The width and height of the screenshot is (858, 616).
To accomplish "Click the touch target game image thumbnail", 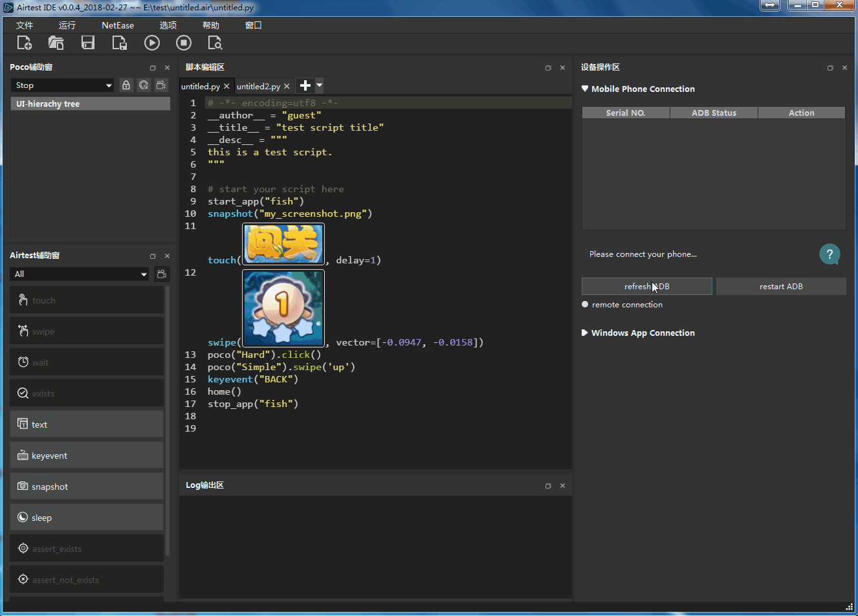I will [283, 244].
